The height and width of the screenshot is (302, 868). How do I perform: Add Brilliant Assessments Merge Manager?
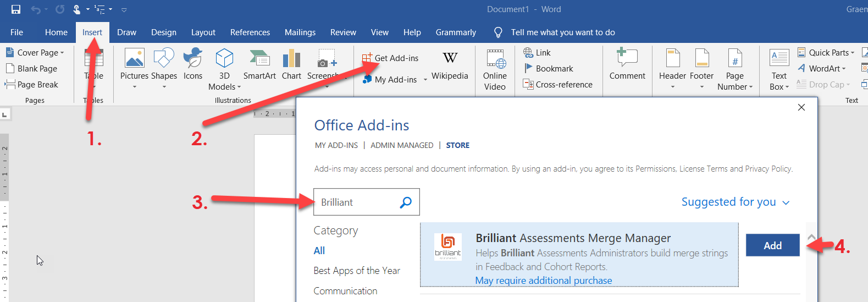(772, 245)
